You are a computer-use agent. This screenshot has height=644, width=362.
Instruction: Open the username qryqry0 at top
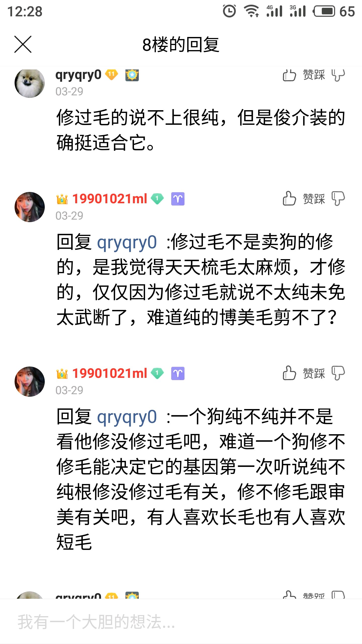(78, 75)
